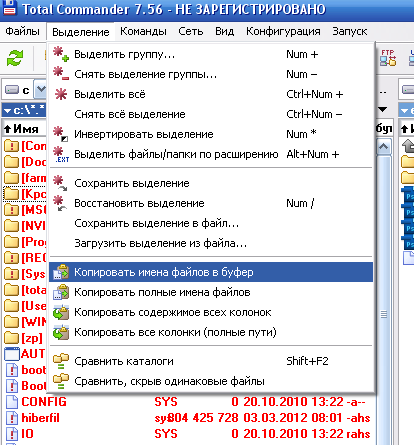
Task: Choose Сравнить, скрыв одинаковые файлы
Action: pos(211,381)
